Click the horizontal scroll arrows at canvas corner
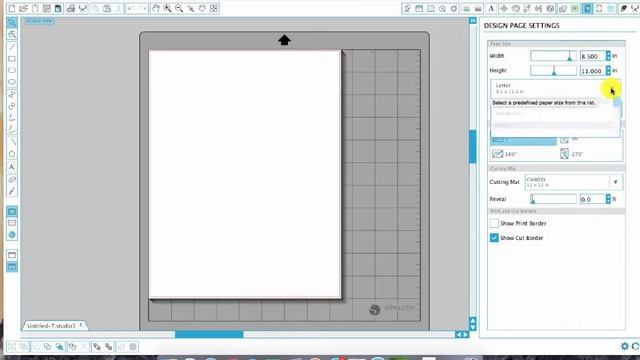The image size is (640, 360). point(462,334)
